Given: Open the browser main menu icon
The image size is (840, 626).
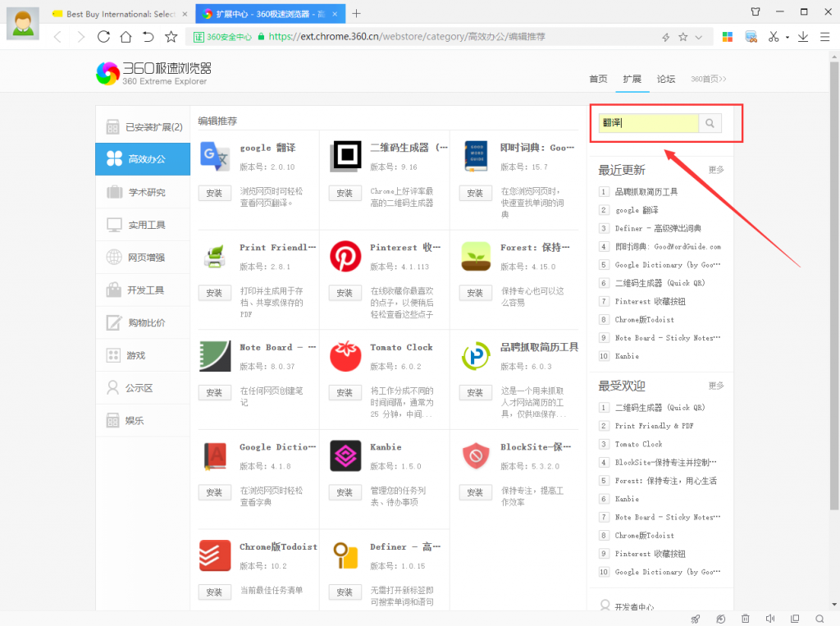Looking at the screenshot, I should coord(825,36).
